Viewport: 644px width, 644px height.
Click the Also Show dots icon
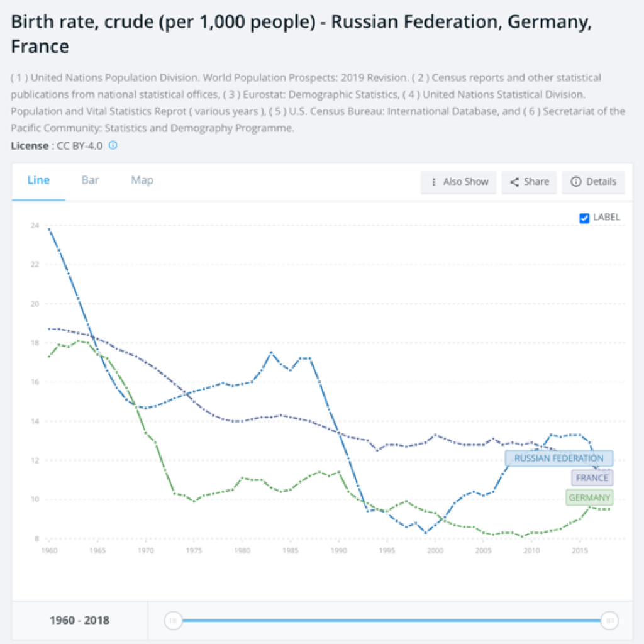[x=434, y=182]
